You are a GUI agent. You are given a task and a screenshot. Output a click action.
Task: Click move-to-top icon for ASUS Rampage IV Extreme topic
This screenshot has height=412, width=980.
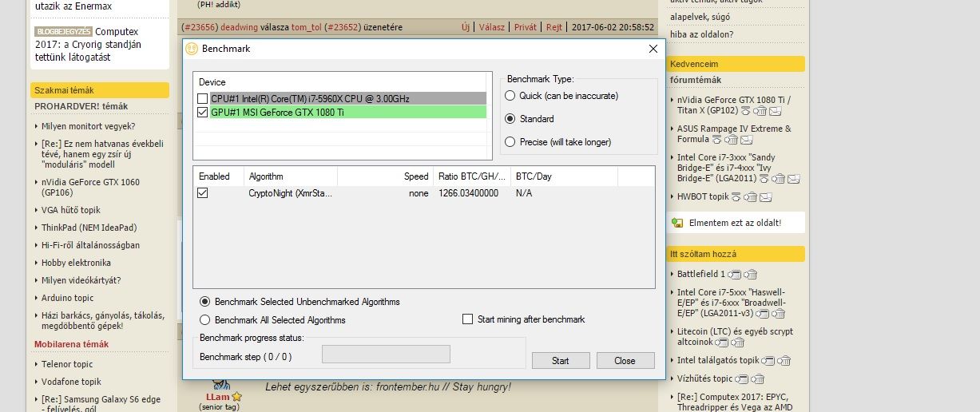(x=716, y=140)
